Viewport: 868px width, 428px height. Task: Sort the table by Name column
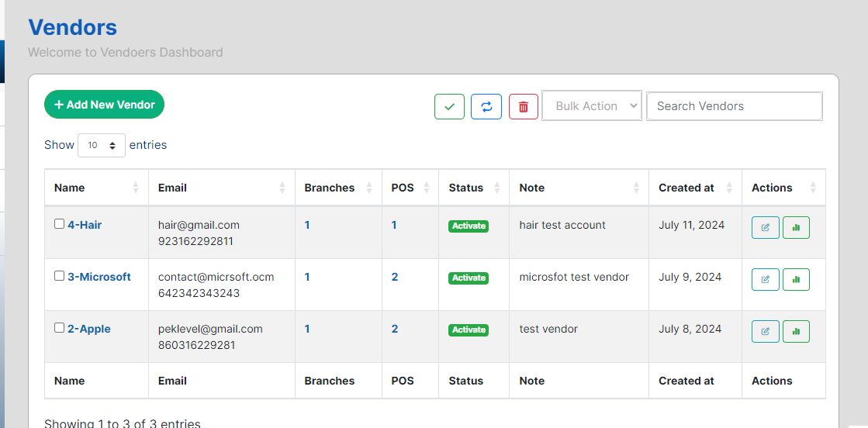pyautogui.click(x=96, y=188)
